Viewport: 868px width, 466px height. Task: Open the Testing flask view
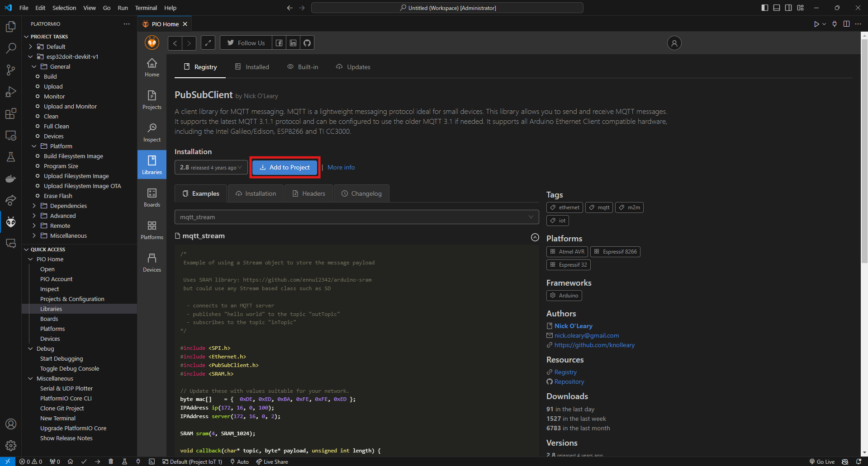pyautogui.click(x=11, y=157)
